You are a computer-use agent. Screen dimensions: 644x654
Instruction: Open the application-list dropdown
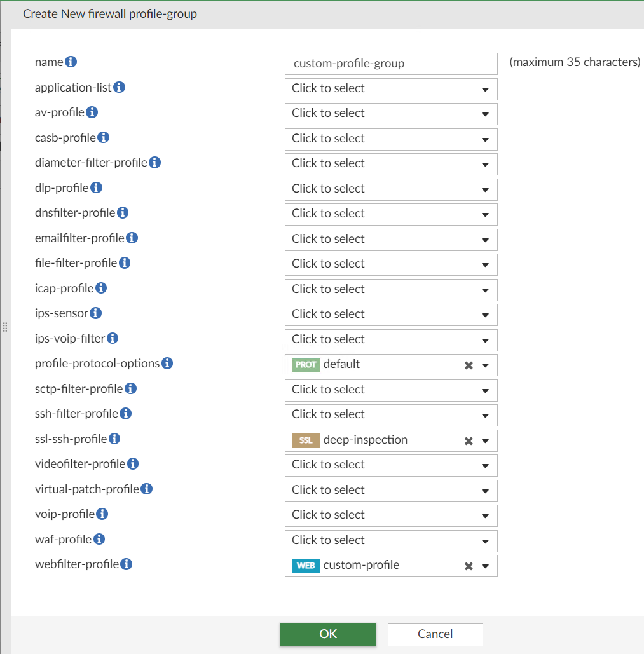tap(486, 89)
